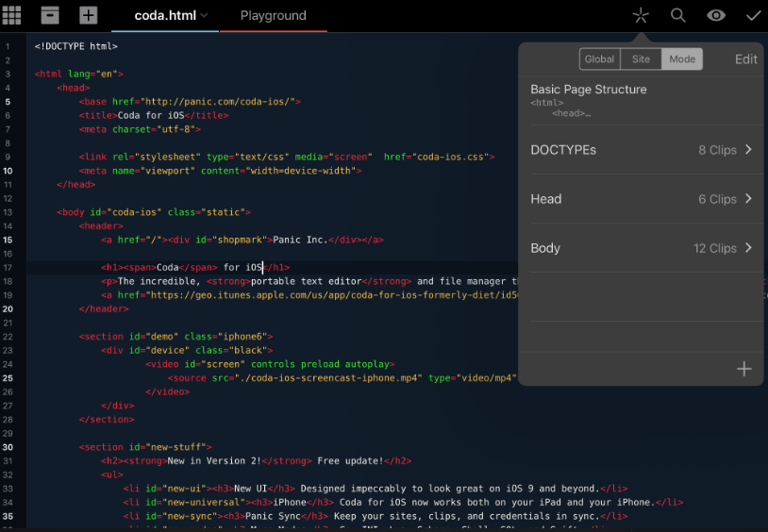Screen dimensions: 768x532
Task: Select the Site clips scope
Action: pos(641,58)
